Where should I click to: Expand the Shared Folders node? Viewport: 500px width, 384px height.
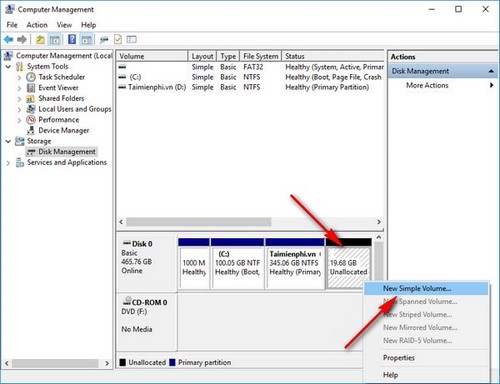[x=19, y=99]
